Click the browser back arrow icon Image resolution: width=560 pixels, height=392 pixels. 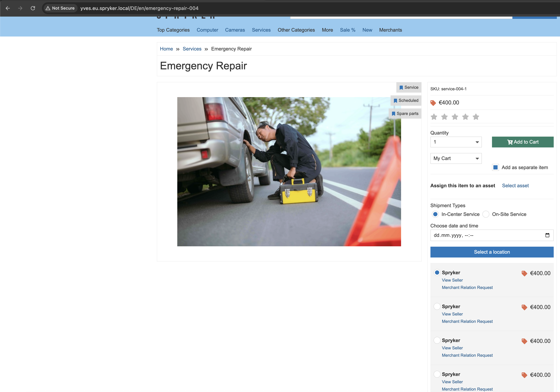[x=8, y=8]
